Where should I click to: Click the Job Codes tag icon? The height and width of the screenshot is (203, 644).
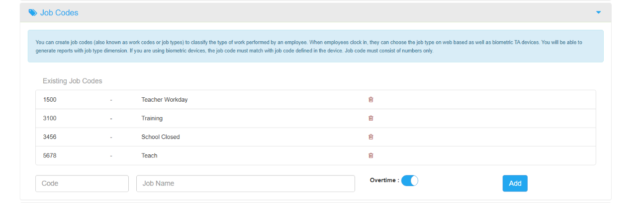click(x=33, y=13)
